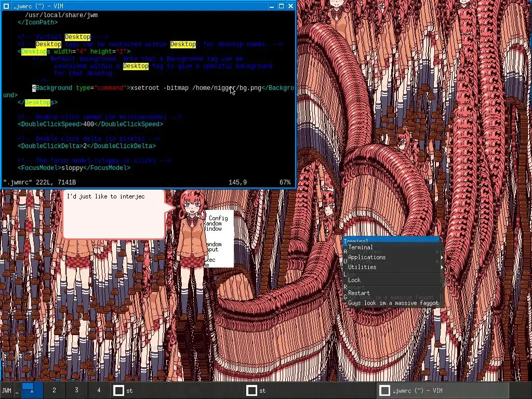Click the "Double click delta" comment line
The height and width of the screenshot is (399, 532).
click(88, 138)
